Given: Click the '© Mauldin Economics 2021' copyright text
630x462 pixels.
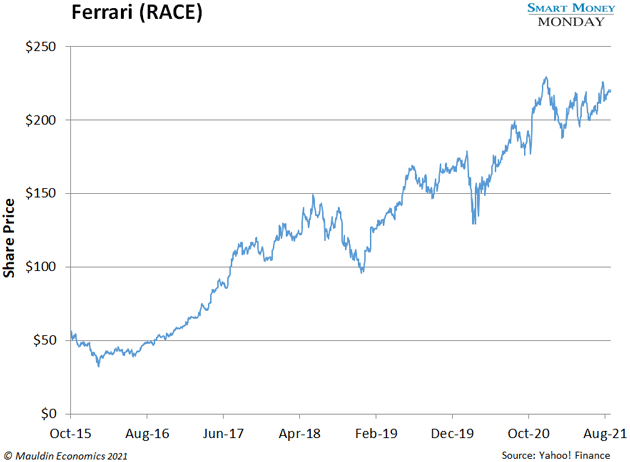Looking at the screenshot, I should pos(65,456).
